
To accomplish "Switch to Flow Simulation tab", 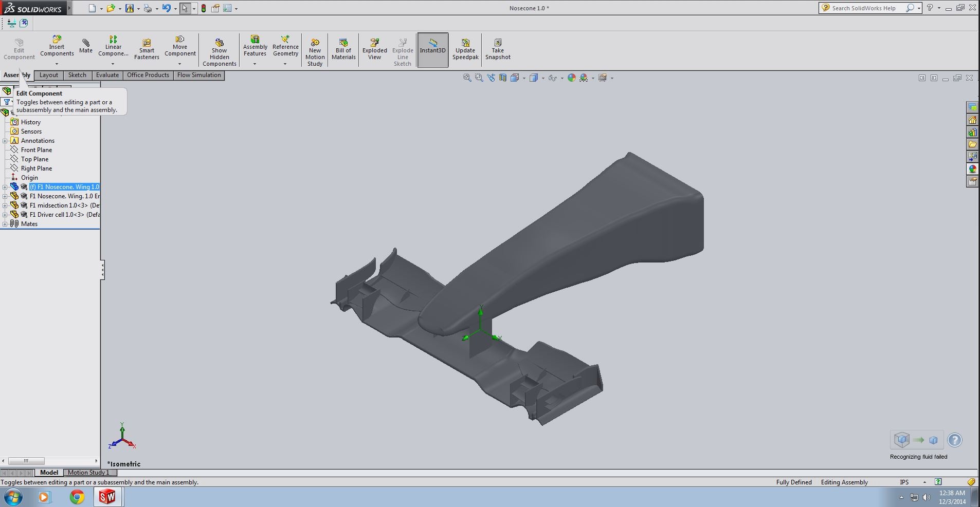I will point(199,75).
